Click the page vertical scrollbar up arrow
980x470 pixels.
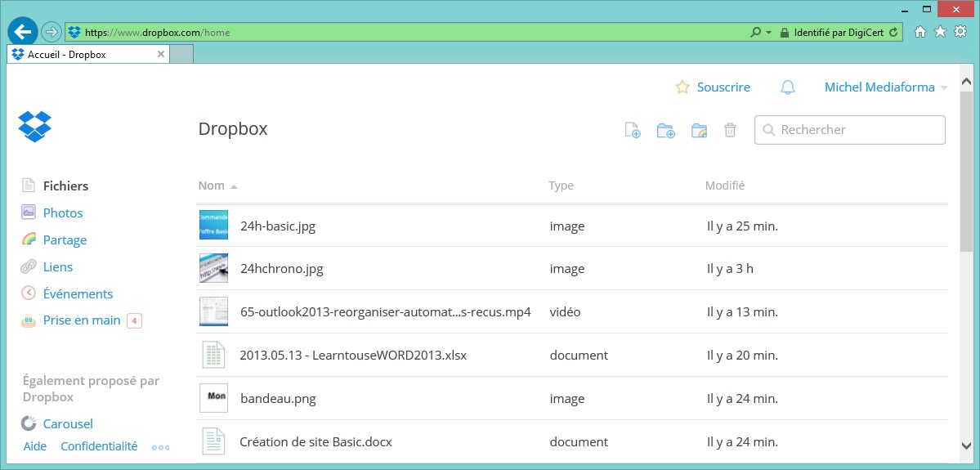(x=966, y=83)
